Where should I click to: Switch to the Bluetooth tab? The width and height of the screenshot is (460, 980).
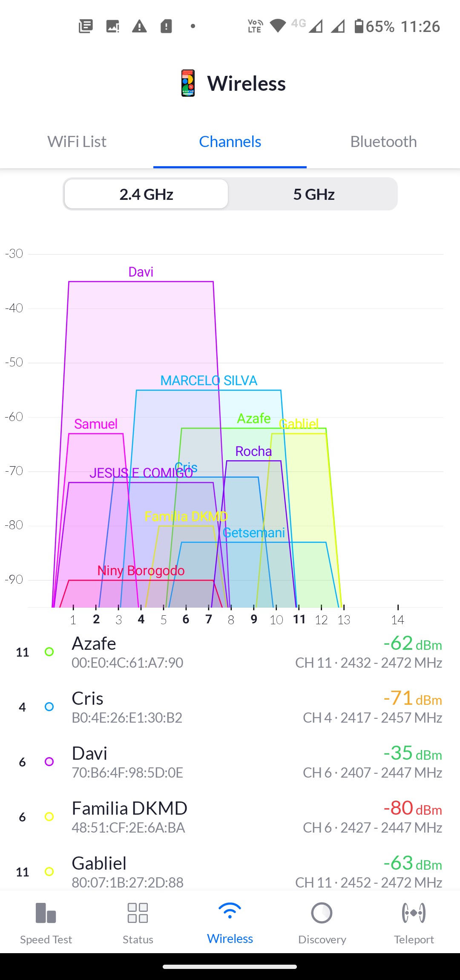tap(383, 142)
